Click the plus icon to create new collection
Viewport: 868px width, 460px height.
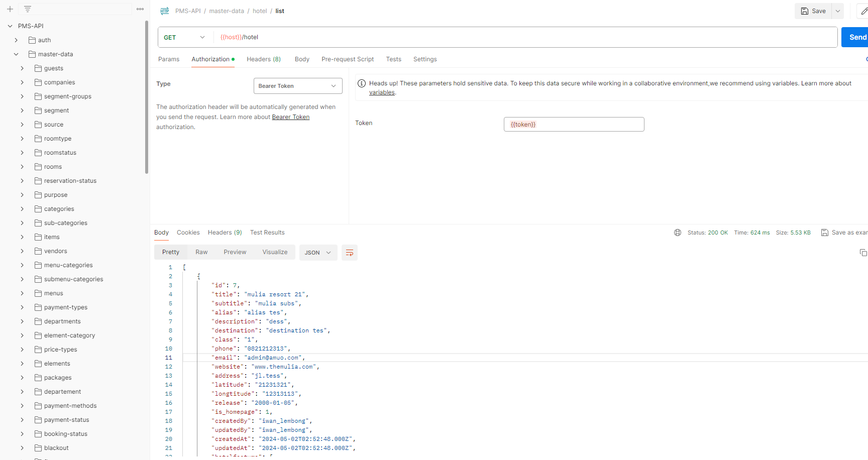point(10,9)
